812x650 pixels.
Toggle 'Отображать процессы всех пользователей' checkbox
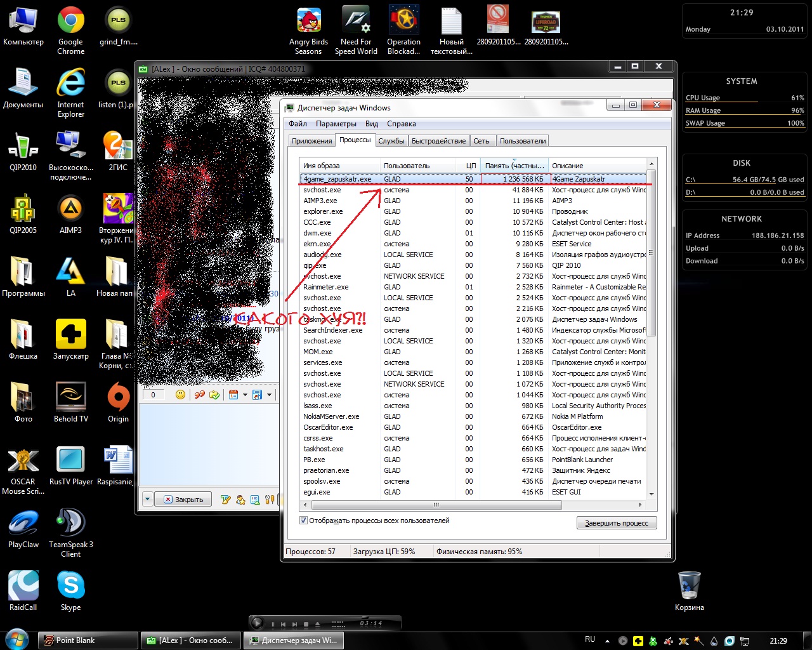(x=304, y=521)
